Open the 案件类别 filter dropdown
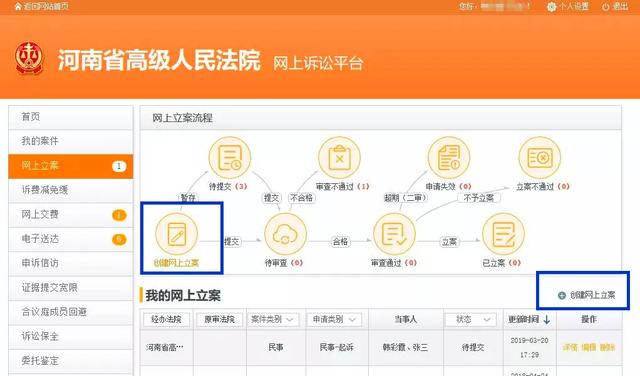The width and height of the screenshot is (640, 376). pyautogui.click(x=273, y=319)
